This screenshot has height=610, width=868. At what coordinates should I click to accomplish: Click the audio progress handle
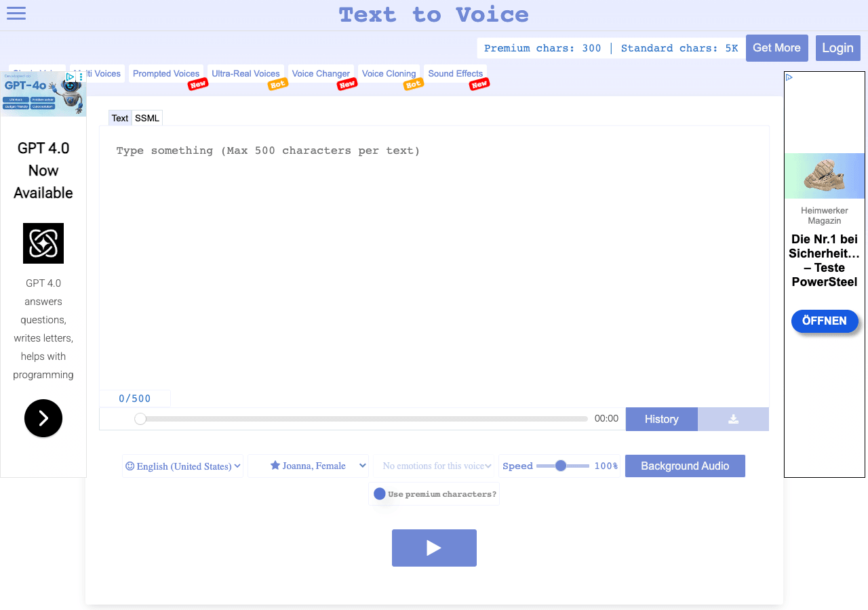click(140, 419)
